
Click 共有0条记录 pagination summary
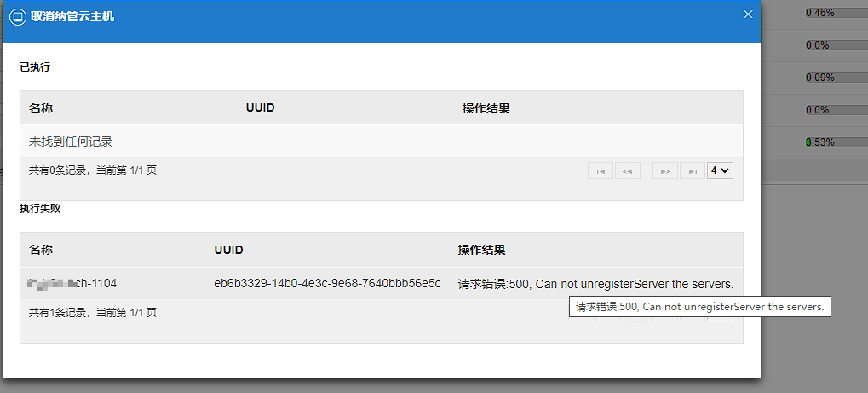(93, 170)
